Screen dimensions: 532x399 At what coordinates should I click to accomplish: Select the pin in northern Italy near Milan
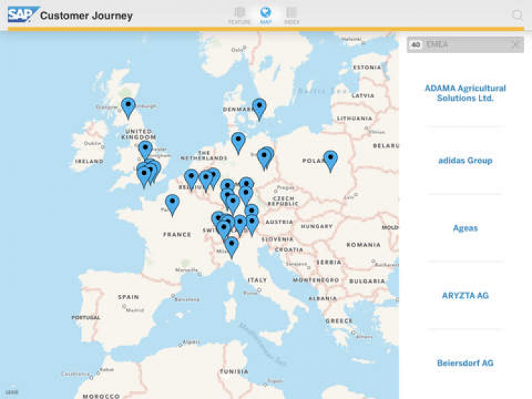[232, 247]
